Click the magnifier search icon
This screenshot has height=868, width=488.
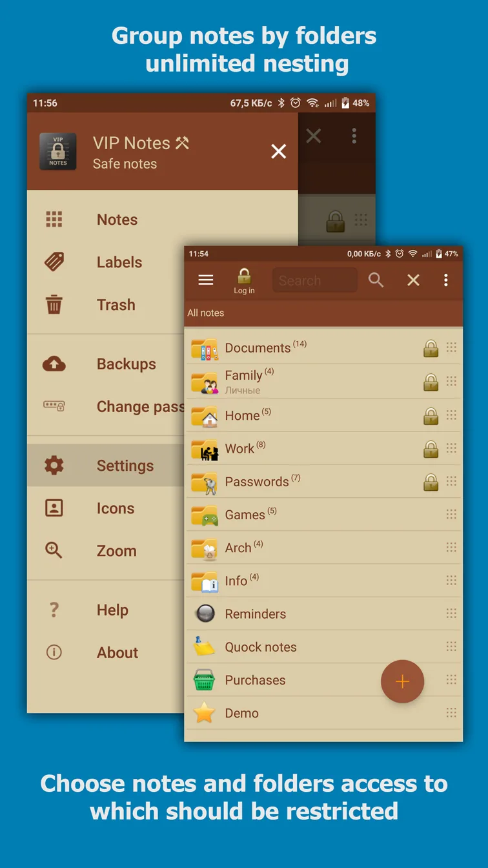coord(376,280)
